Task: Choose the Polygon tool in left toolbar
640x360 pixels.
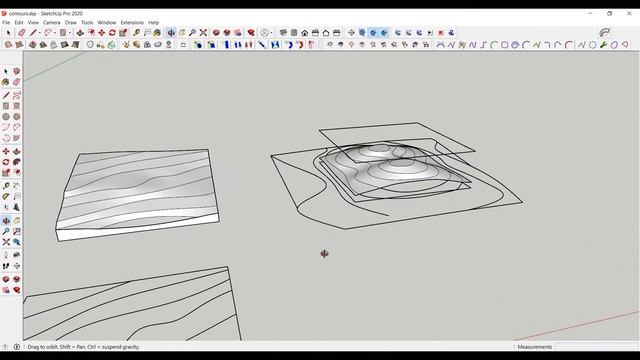Action: pyautogui.click(x=16, y=117)
